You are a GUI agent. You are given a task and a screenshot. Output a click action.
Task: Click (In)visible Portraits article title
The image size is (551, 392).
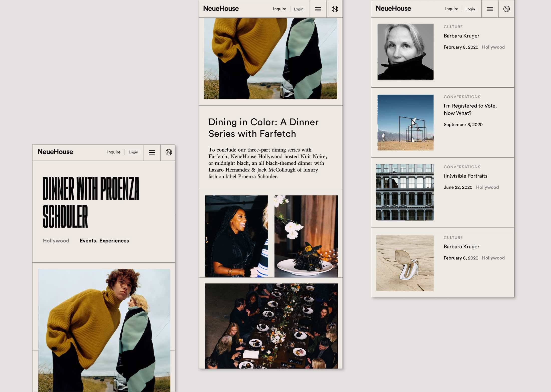(x=465, y=176)
